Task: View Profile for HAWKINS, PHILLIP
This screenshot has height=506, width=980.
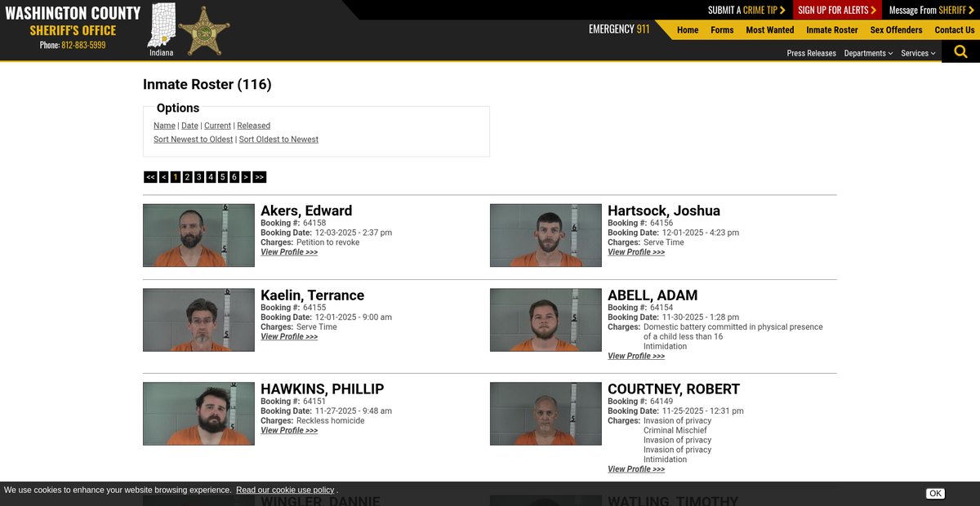Action: [x=289, y=430]
